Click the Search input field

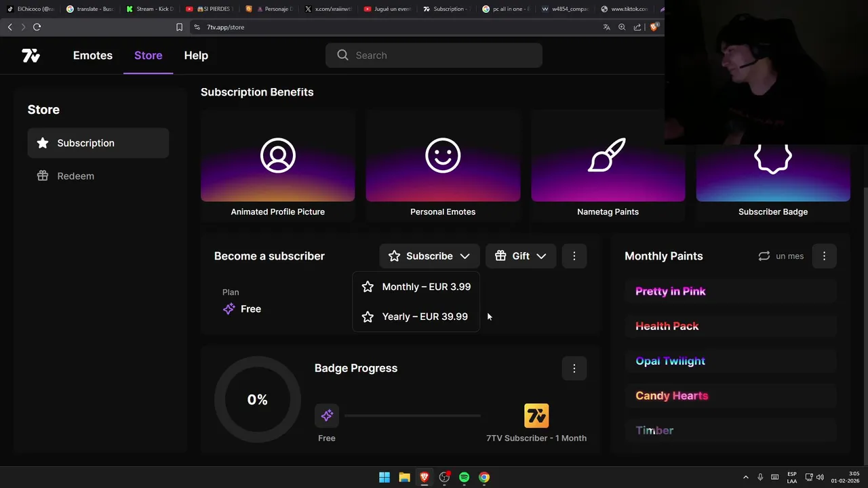(434, 56)
